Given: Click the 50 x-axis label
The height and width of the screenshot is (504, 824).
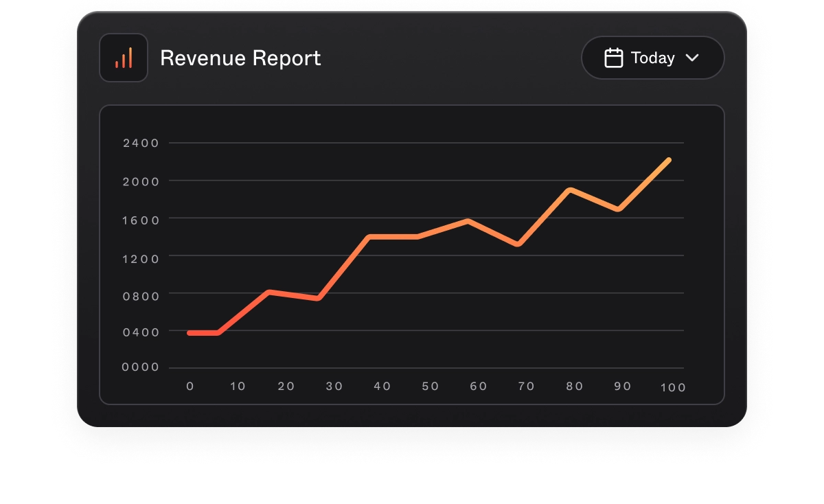Looking at the screenshot, I should point(431,387).
